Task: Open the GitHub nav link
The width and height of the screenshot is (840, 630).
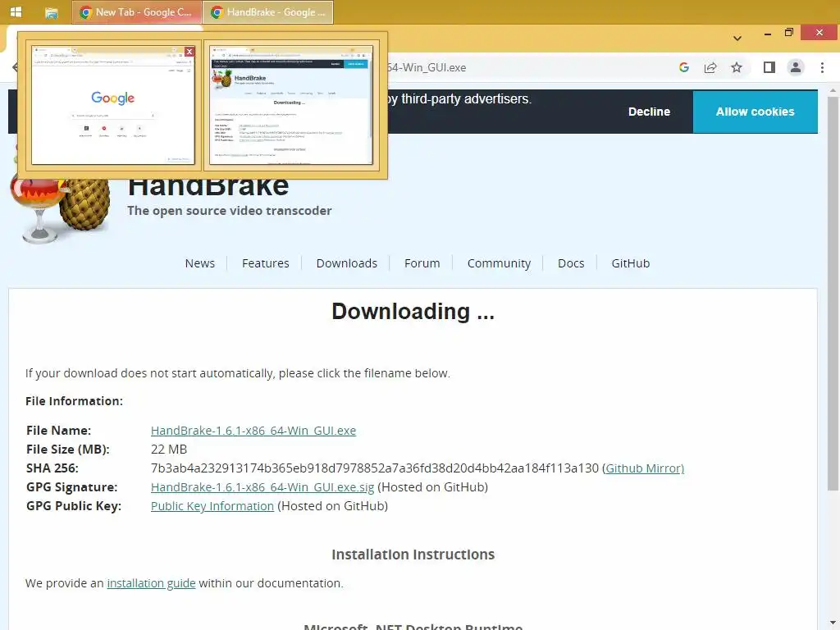Action: coord(631,263)
